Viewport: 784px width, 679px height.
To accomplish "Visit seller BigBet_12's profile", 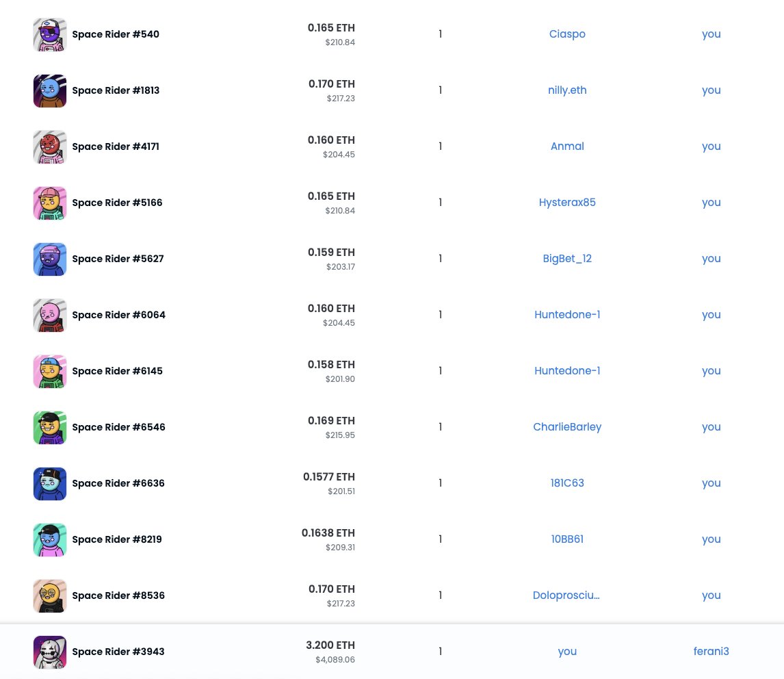I will coord(567,258).
